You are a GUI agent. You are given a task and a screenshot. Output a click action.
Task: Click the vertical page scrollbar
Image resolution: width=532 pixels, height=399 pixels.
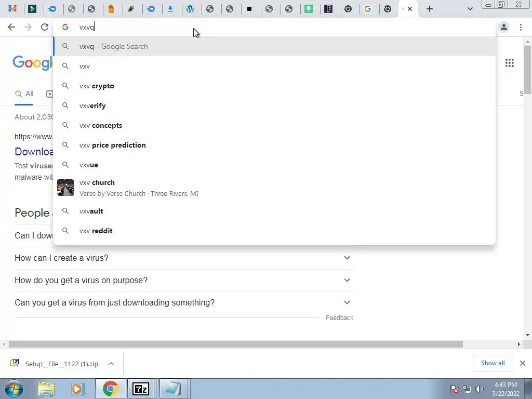coord(527,70)
